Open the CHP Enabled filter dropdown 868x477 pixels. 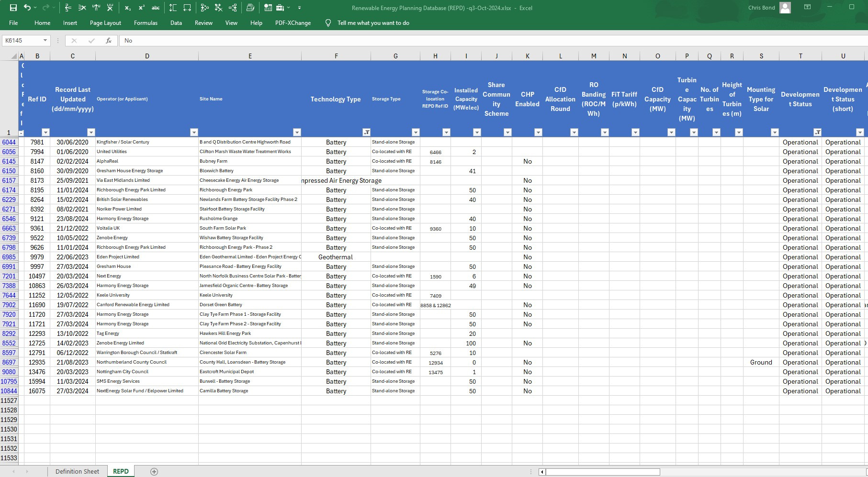point(538,132)
